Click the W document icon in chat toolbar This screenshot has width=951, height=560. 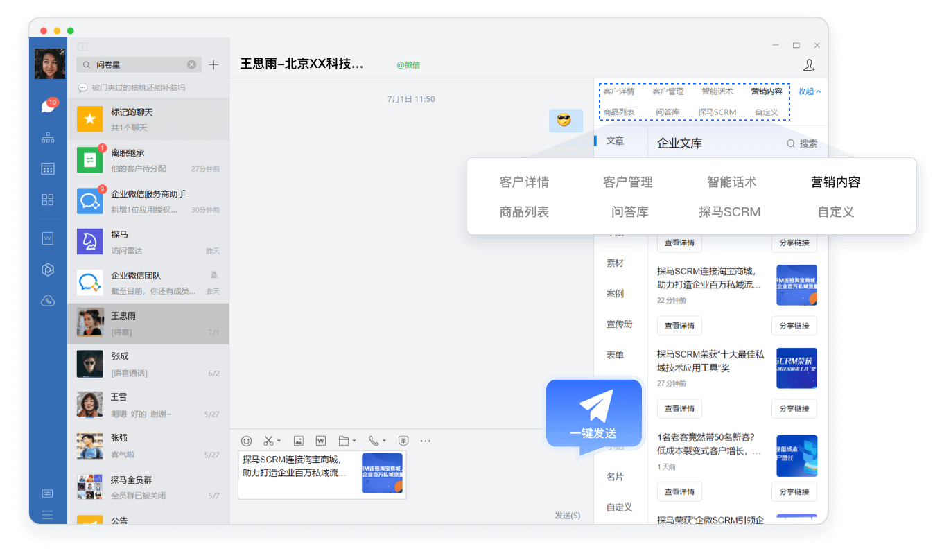[x=321, y=441]
